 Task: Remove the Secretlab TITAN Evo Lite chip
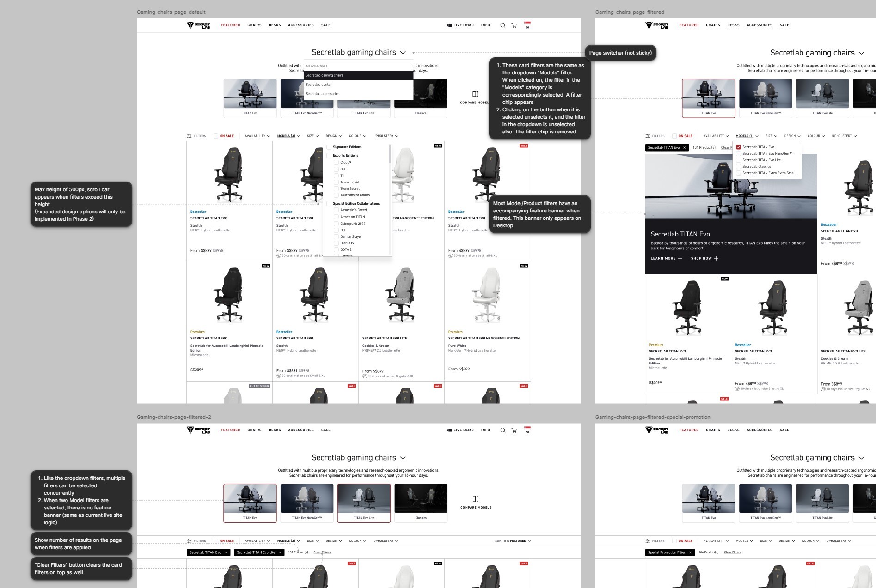click(x=280, y=552)
